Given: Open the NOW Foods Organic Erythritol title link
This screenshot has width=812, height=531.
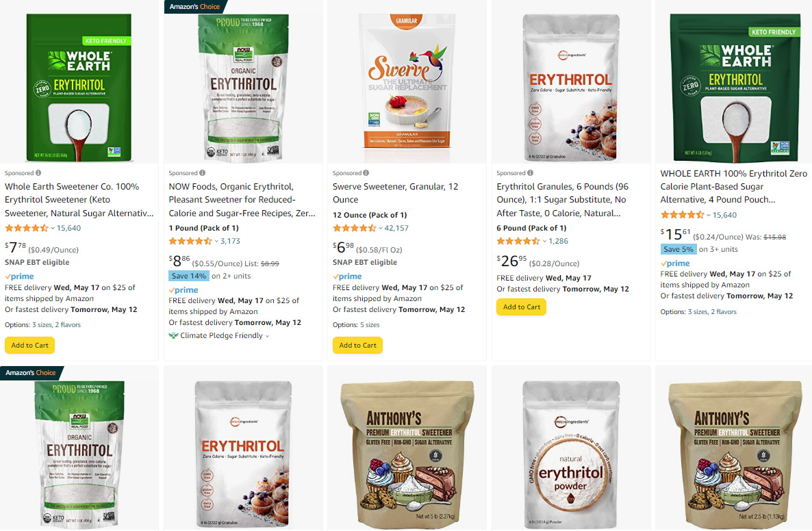Looking at the screenshot, I should coord(242,200).
